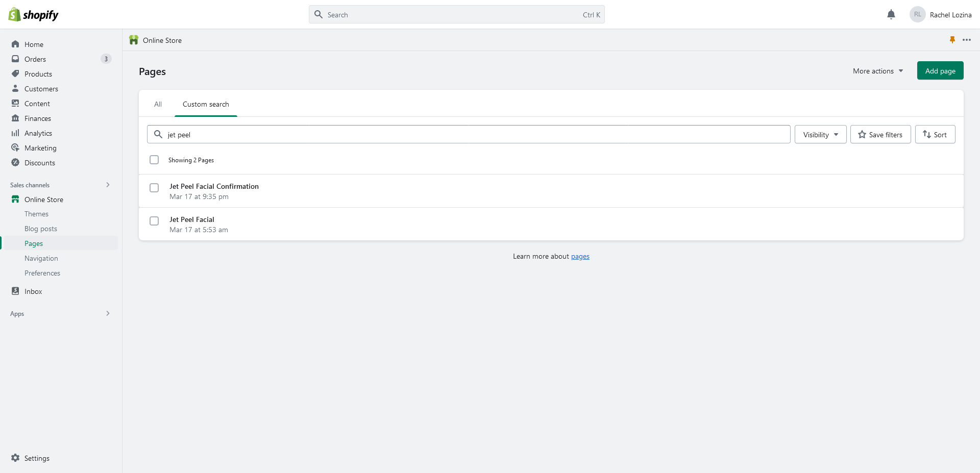Image resolution: width=980 pixels, height=473 pixels.
Task: Open notifications bell icon
Action: pos(891,15)
